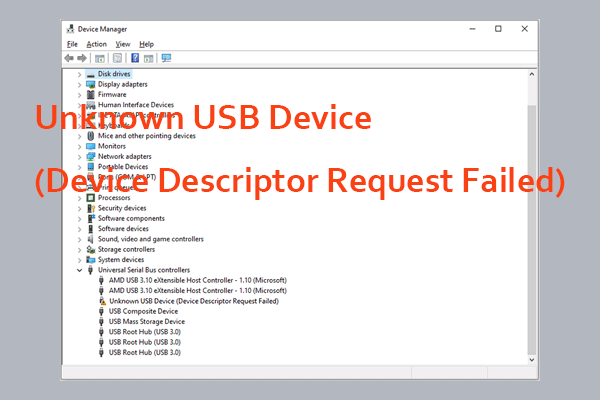Expand the Sound, video and game controllers node
The width and height of the screenshot is (600, 400).
[79, 239]
